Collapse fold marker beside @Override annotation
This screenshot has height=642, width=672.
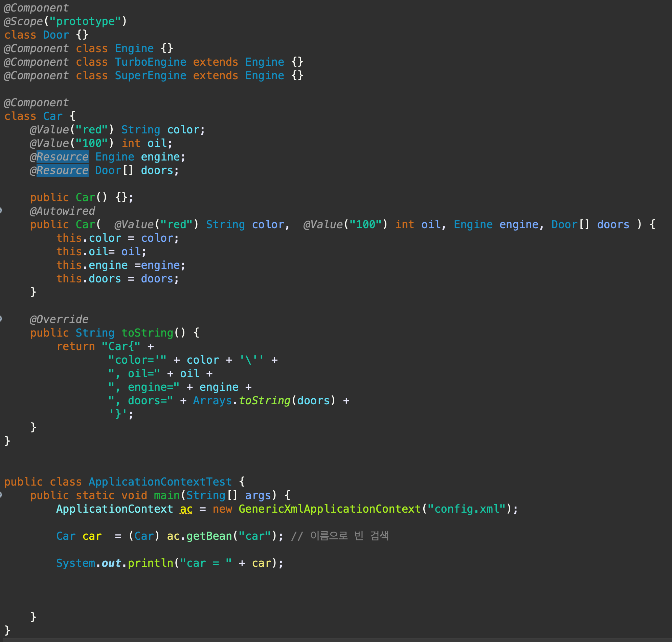pyautogui.click(x=1, y=319)
